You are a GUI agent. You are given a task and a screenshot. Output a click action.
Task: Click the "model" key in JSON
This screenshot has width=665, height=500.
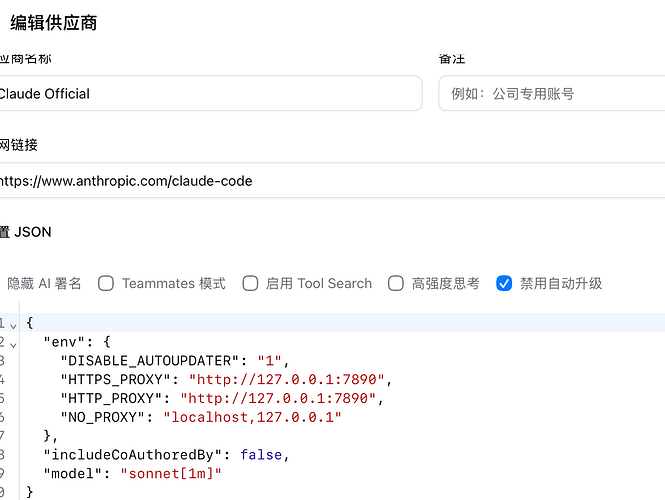[x=73, y=473]
